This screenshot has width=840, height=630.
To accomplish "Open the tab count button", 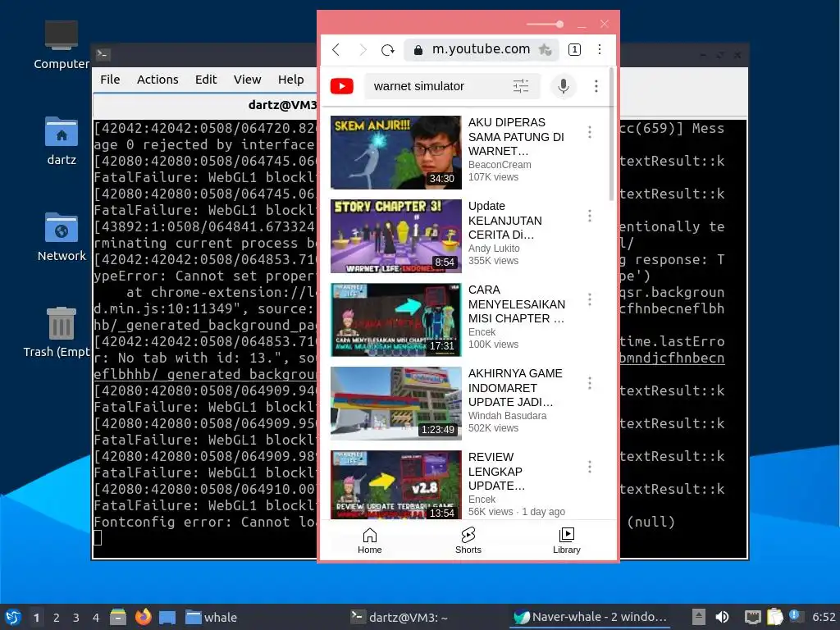I will [574, 50].
